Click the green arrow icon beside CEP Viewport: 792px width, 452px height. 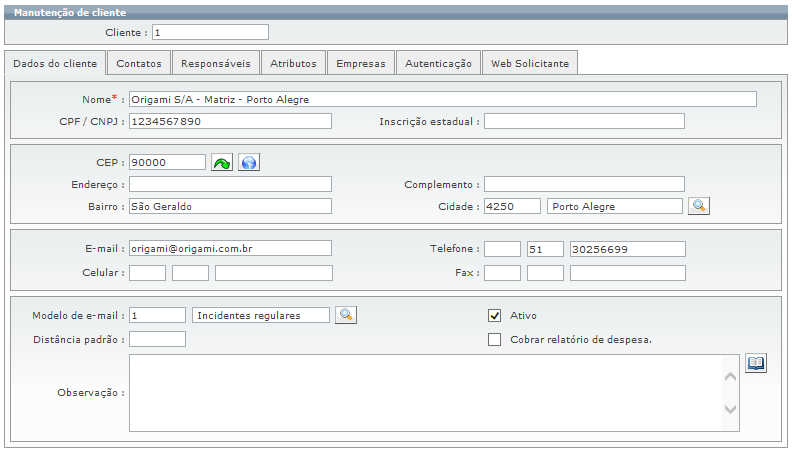(222, 163)
